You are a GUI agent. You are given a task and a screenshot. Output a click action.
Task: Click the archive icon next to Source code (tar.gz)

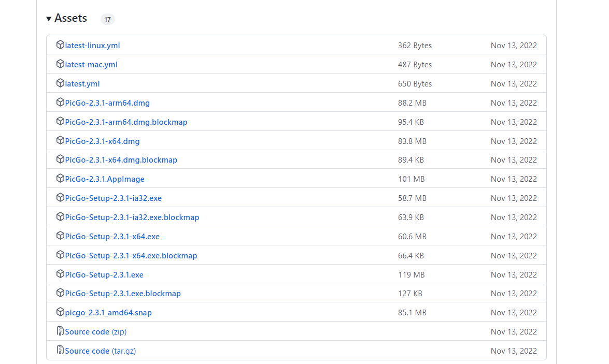[x=60, y=350]
